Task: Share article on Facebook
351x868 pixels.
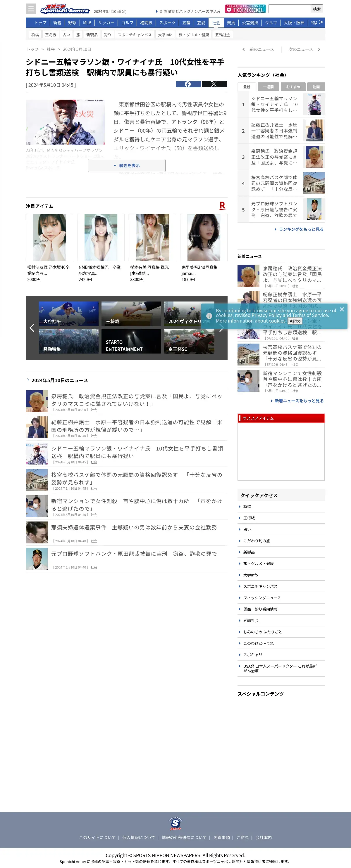Action: [188, 84]
